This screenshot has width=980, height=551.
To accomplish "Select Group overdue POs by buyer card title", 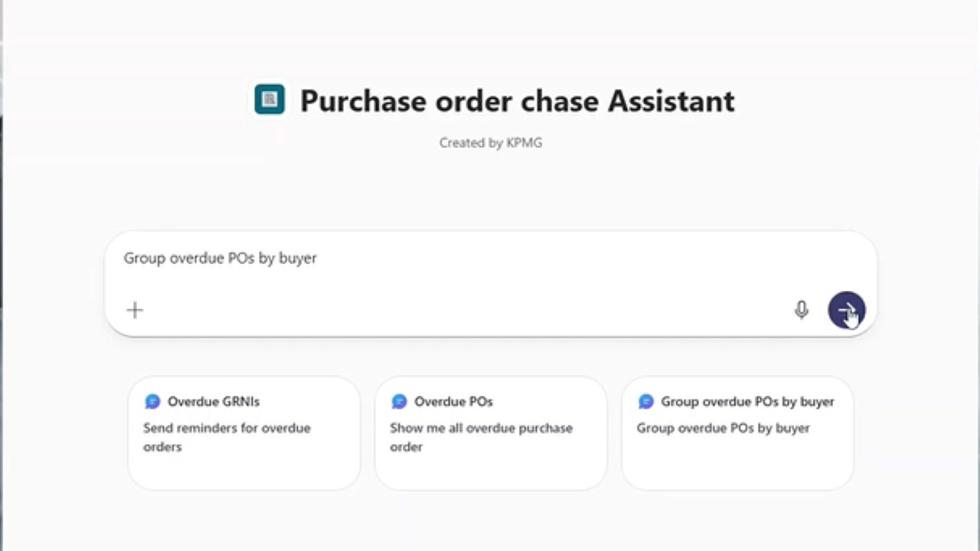I will point(747,401).
